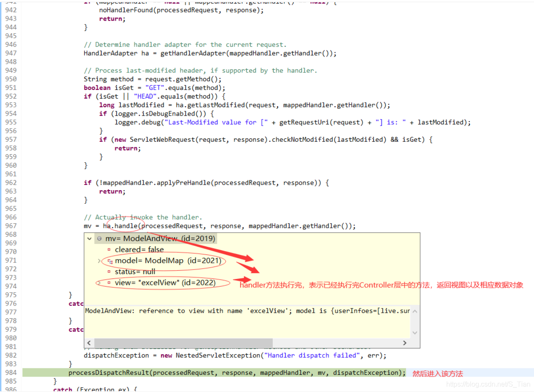The image size is (534, 392).
Task: Click the mv = ha.handle(processedRequest...) line
Action: tap(220, 226)
